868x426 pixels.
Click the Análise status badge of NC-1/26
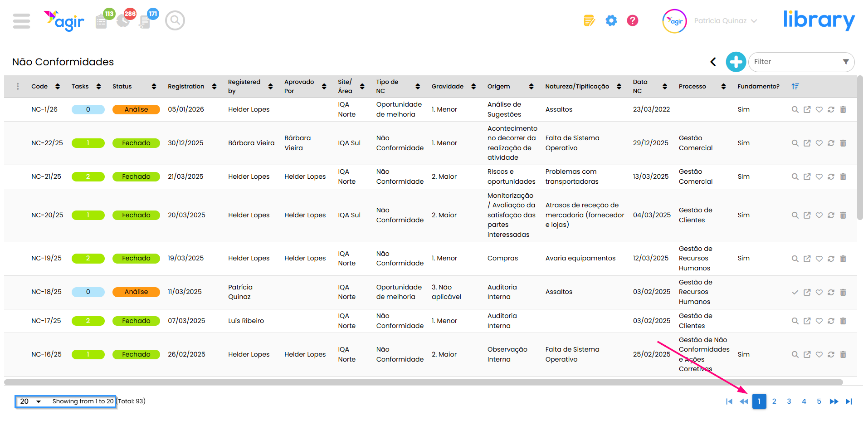coord(136,109)
